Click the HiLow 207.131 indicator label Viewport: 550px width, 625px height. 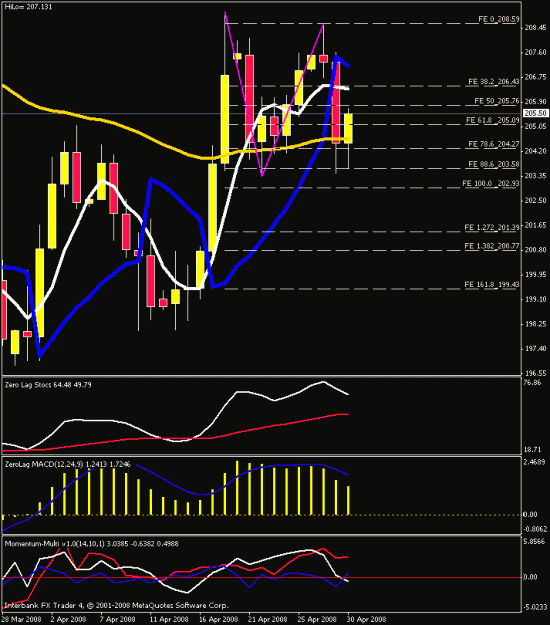28,7
